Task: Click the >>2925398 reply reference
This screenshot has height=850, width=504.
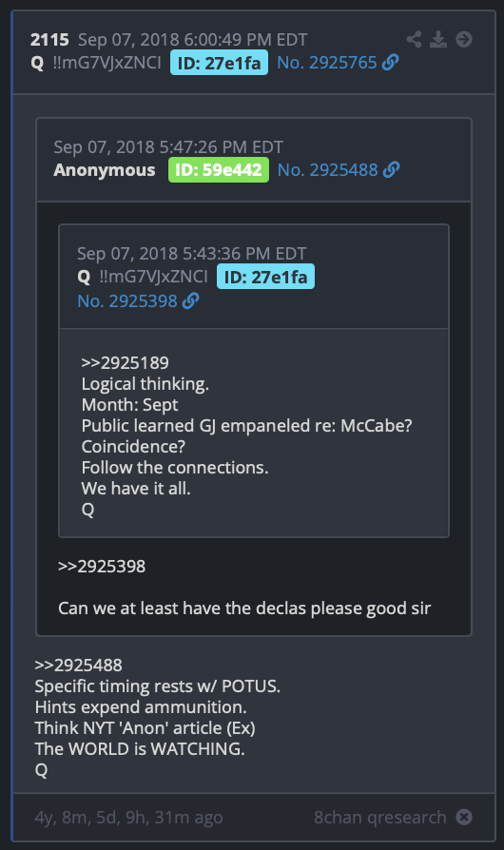Action: [102, 567]
